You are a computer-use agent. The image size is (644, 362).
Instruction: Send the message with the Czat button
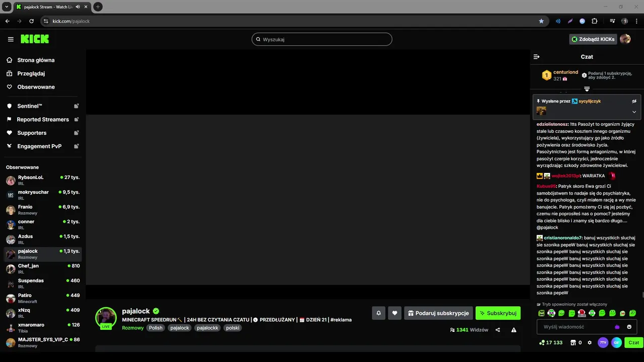634,342
